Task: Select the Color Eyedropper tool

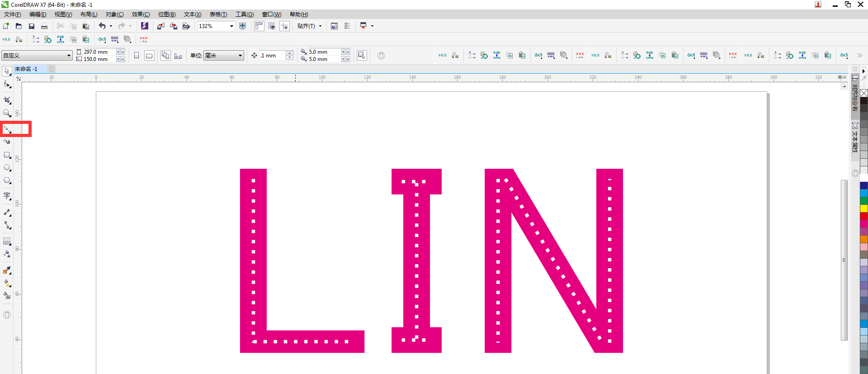Action: tap(7, 270)
